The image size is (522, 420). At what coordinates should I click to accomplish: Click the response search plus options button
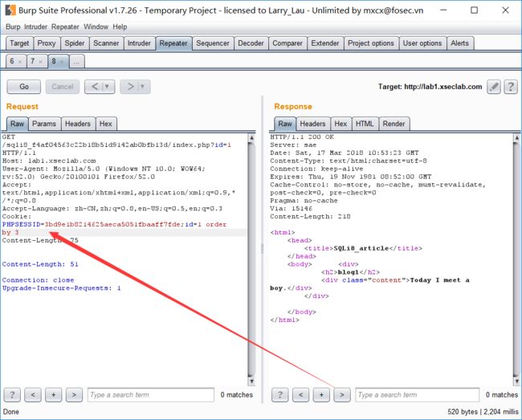[321, 395]
